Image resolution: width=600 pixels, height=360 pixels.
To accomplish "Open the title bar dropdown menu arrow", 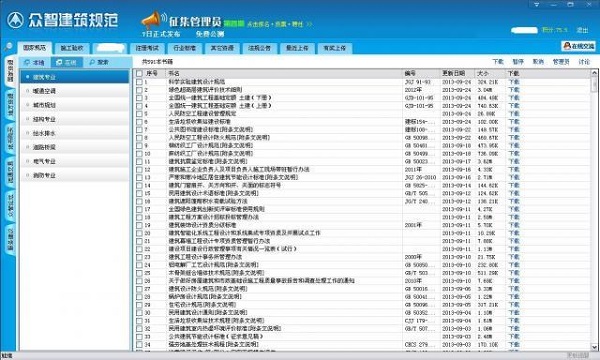I will [536, 5].
